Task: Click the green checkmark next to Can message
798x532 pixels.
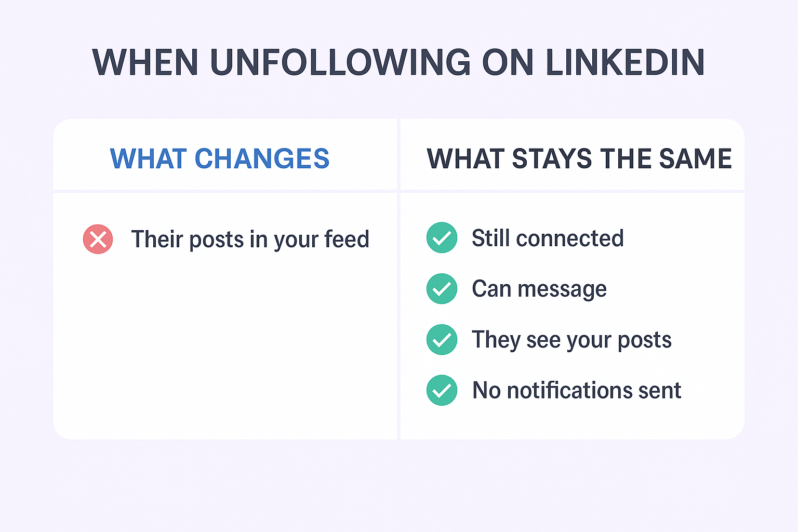Action: coord(442,289)
